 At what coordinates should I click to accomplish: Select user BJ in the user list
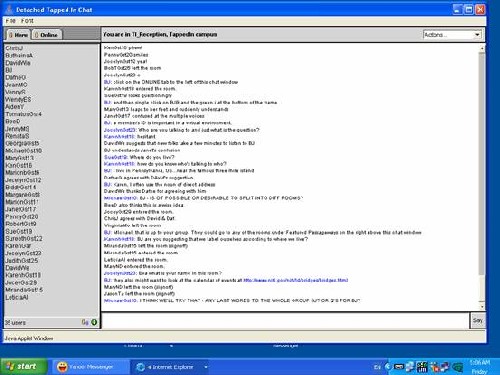9,70
